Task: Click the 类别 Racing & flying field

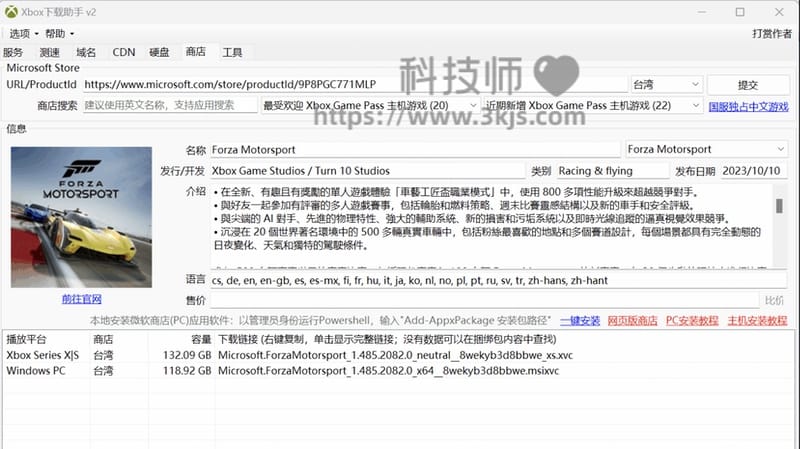Action: [x=612, y=171]
